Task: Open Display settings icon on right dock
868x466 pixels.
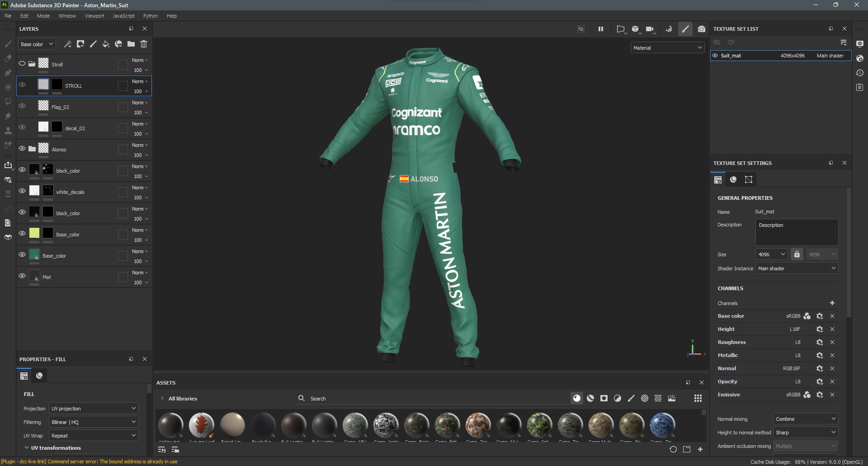Action: coord(860,44)
